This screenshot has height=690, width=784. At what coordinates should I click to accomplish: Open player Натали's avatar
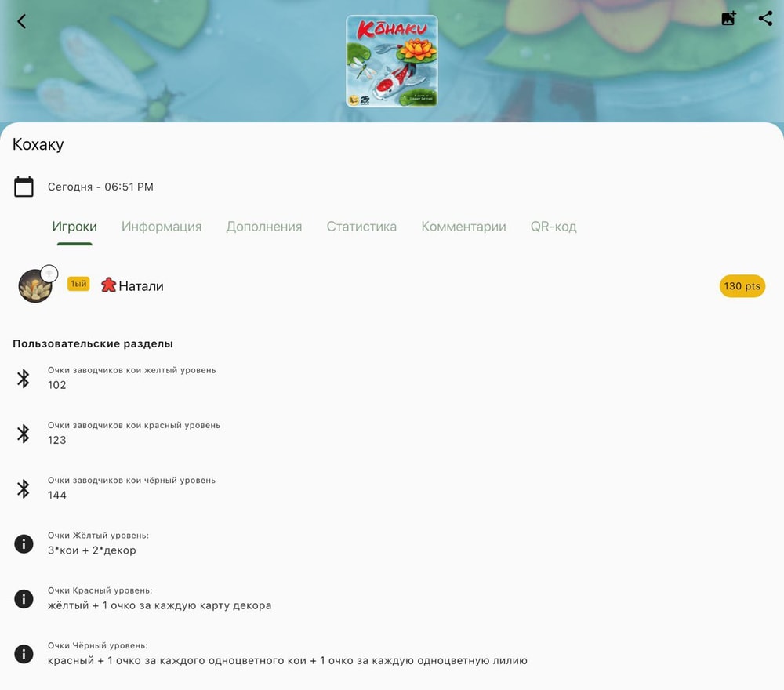pyautogui.click(x=35, y=285)
